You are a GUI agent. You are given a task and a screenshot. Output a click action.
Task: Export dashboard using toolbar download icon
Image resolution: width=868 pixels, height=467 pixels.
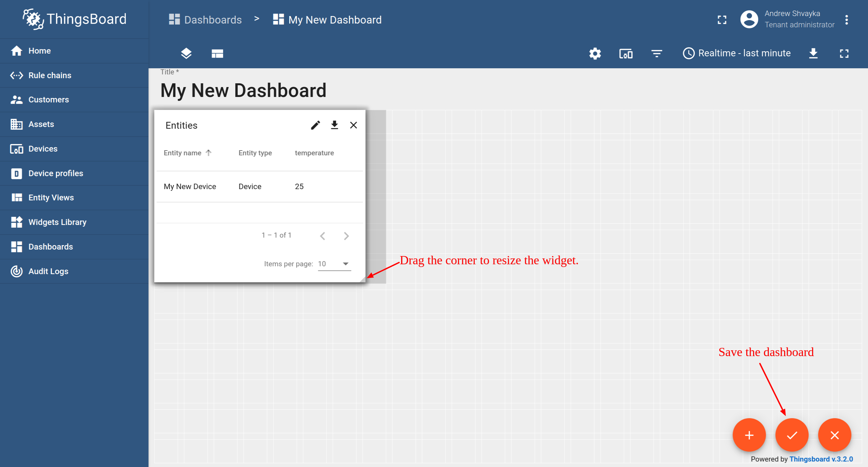[813, 54]
